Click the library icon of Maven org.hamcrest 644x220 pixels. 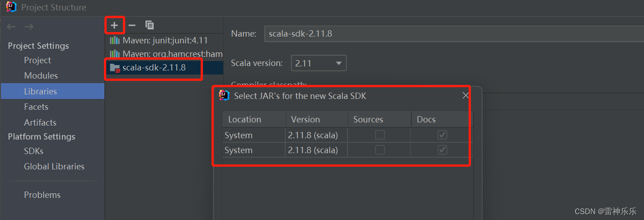(115, 54)
